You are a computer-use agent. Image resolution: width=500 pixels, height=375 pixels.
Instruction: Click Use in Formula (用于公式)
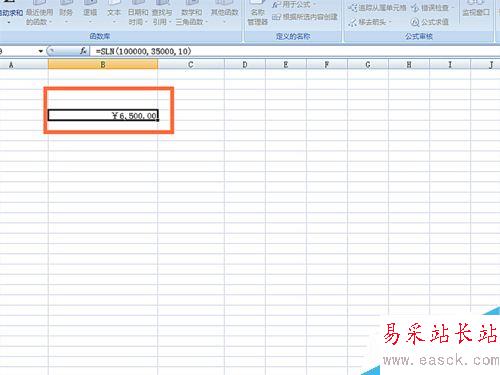[293, 5]
